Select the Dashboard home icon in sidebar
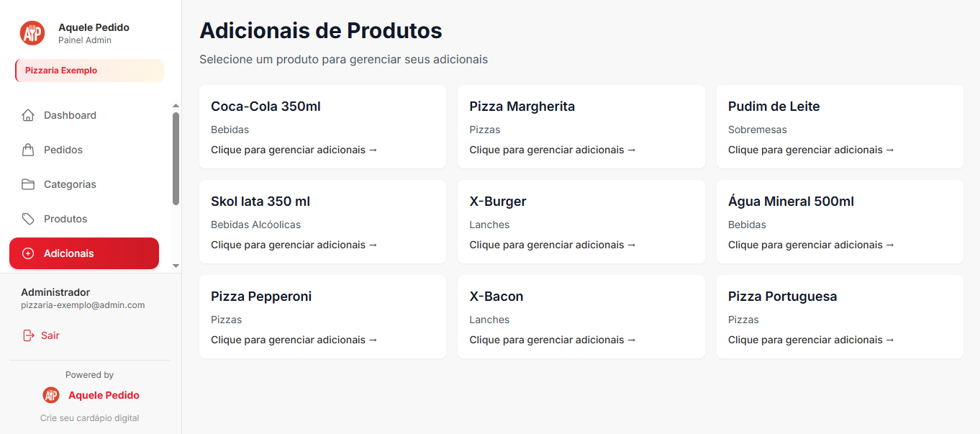This screenshot has width=980, height=434. [28, 114]
